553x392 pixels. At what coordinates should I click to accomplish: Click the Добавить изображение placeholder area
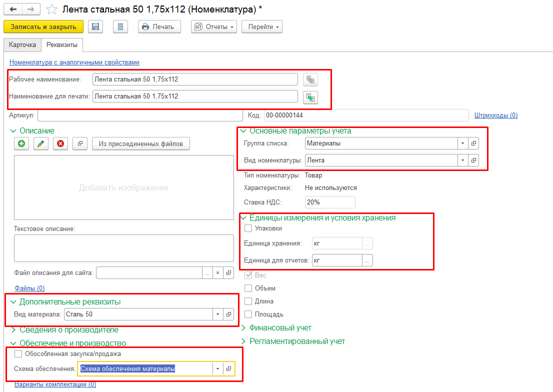pyautogui.click(x=124, y=187)
